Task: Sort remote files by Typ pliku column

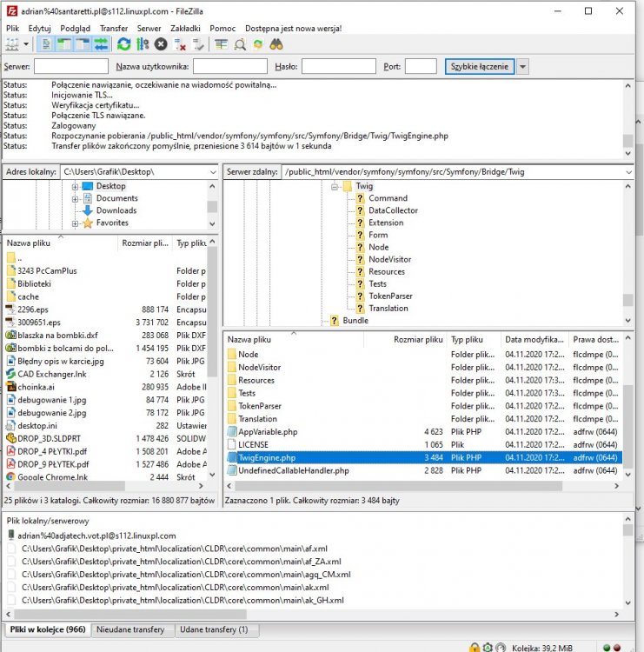Action: (x=474, y=339)
